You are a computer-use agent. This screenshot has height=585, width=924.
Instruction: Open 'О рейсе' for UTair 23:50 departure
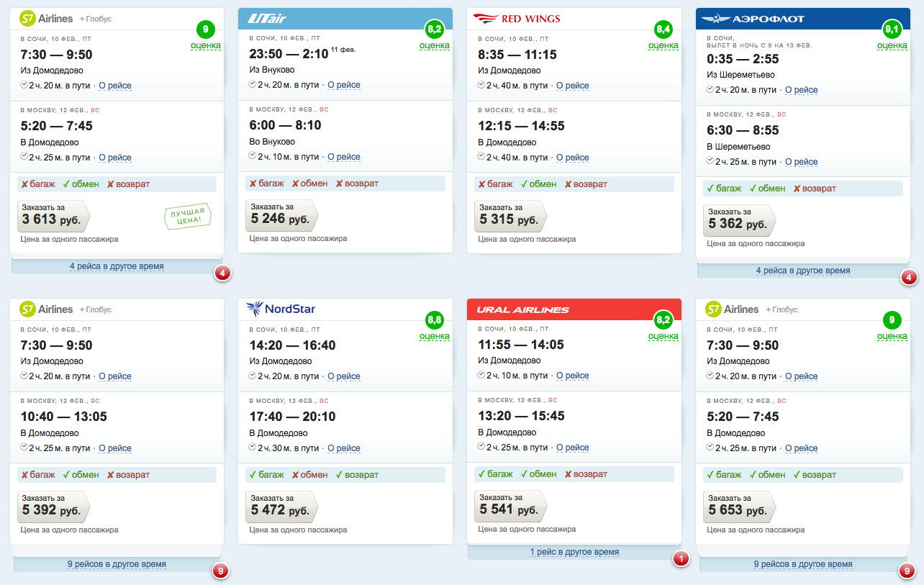(344, 85)
